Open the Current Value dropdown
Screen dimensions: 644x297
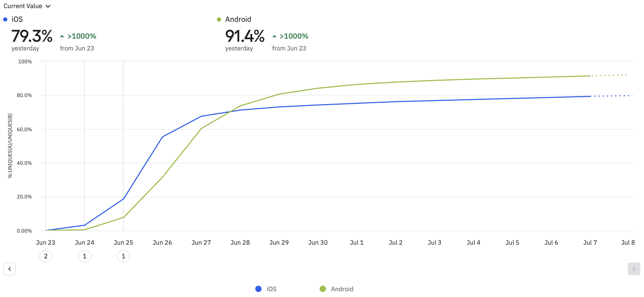pyautogui.click(x=23, y=6)
